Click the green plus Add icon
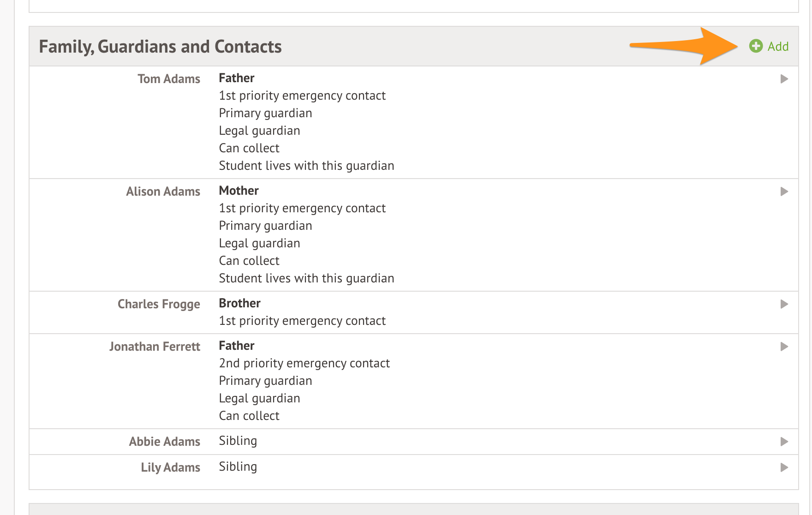Screen dimensions: 812x515 (x=756, y=46)
